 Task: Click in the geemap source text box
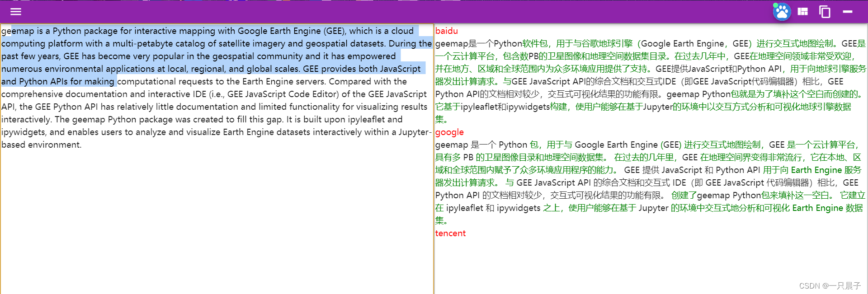pyautogui.click(x=217, y=159)
